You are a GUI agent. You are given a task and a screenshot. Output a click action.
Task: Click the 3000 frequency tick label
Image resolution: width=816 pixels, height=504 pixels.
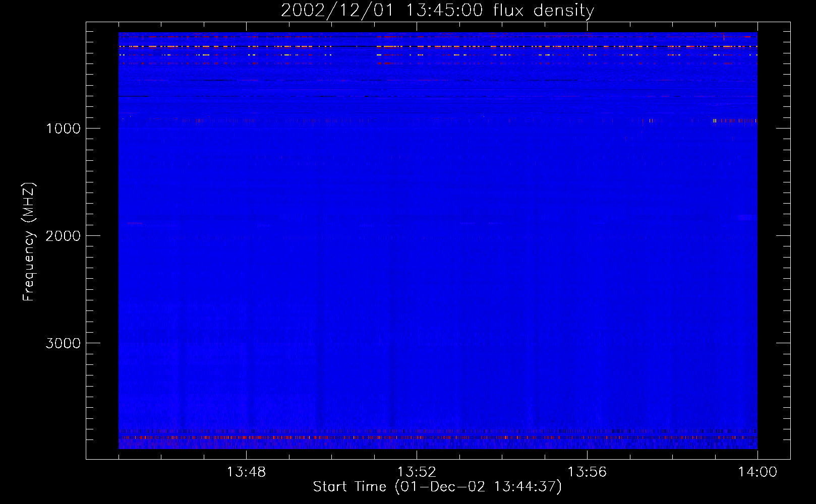point(63,343)
